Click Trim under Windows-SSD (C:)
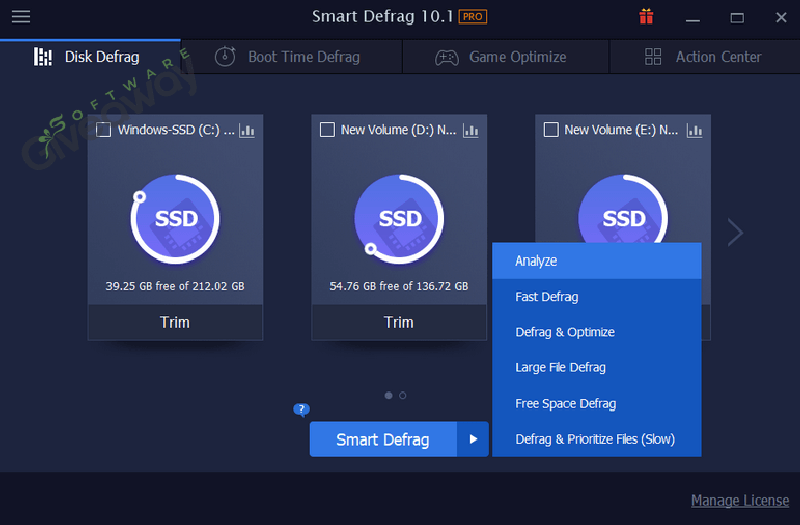Screen dimensions: 800x525 [x=175, y=322]
